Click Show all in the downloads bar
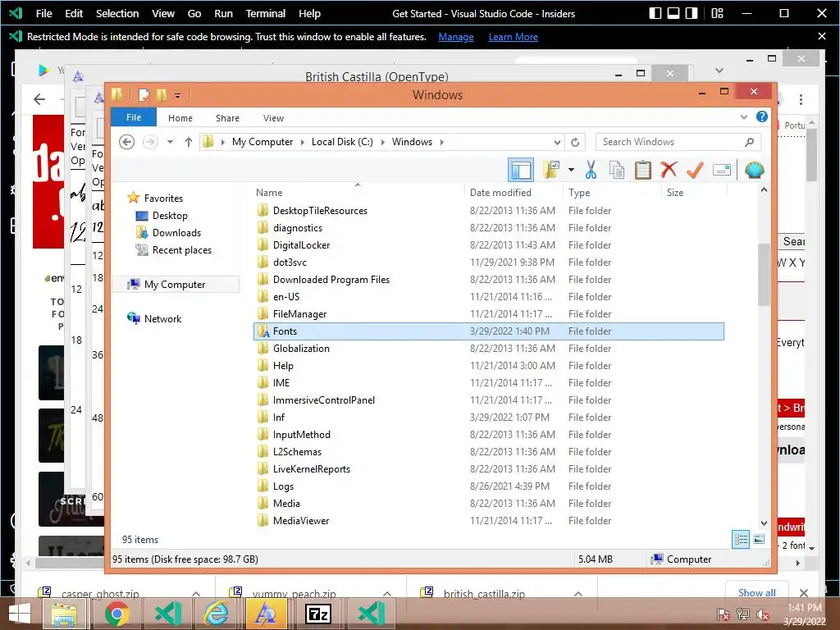 coord(756,592)
